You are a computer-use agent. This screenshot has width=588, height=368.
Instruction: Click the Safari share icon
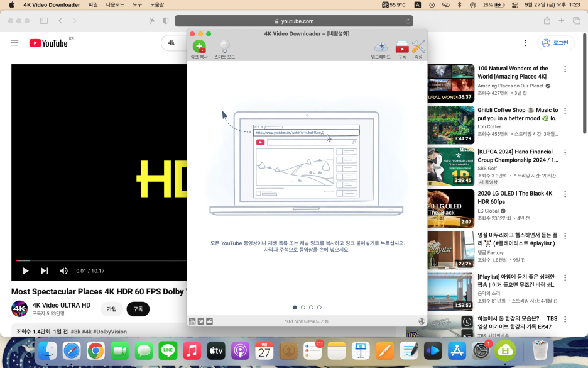(x=547, y=21)
